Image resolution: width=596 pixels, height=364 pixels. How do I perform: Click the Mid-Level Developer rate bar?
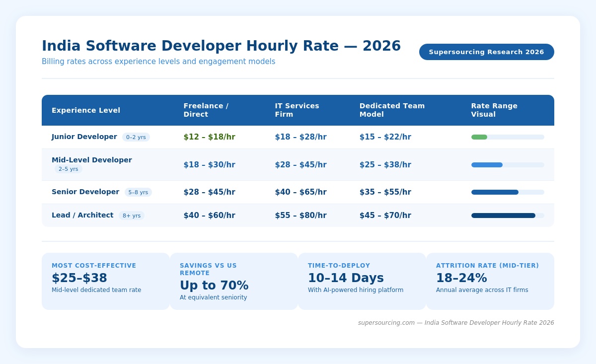[487, 165]
